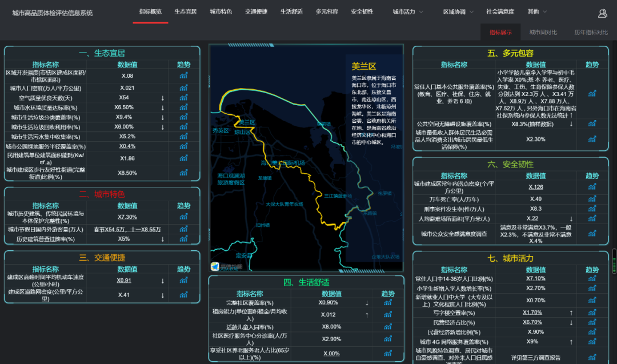Click the 七、城市活力 panel heading

click(x=510, y=258)
